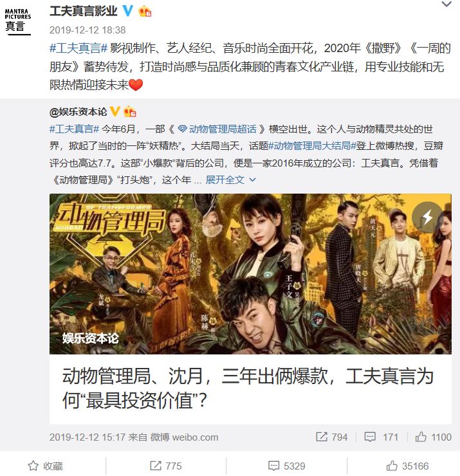Click the original post repost icon 794
This screenshot has height=476, width=460.
point(331,437)
